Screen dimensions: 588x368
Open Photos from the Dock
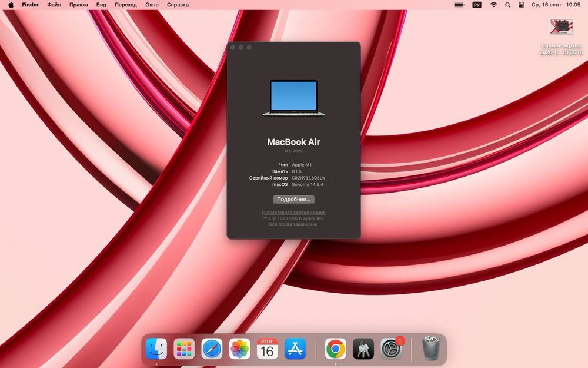240,349
